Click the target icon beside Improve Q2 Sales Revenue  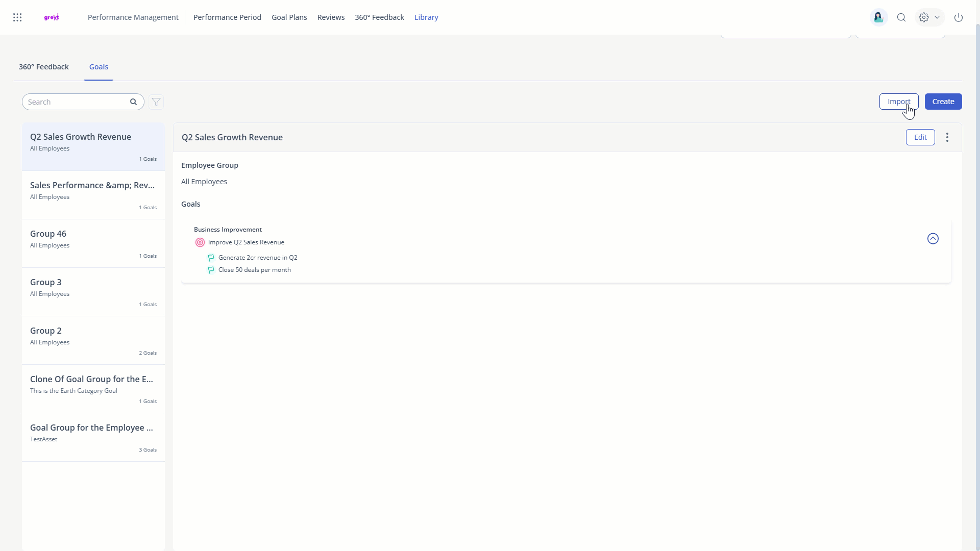[x=200, y=243]
